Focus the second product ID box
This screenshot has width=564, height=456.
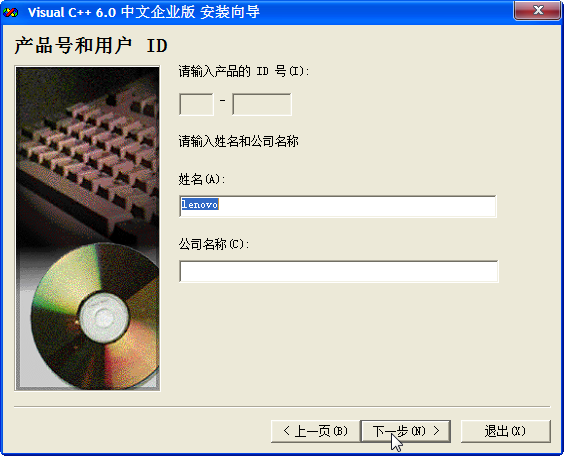262,104
